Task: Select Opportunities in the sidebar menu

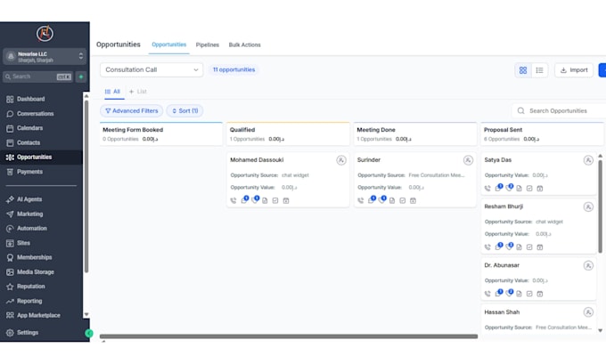Action: point(41,158)
